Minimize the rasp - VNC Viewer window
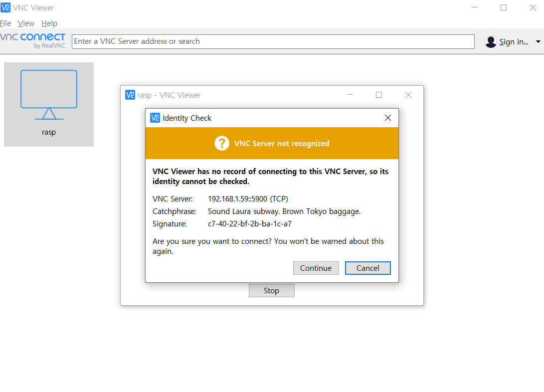 [350, 95]
